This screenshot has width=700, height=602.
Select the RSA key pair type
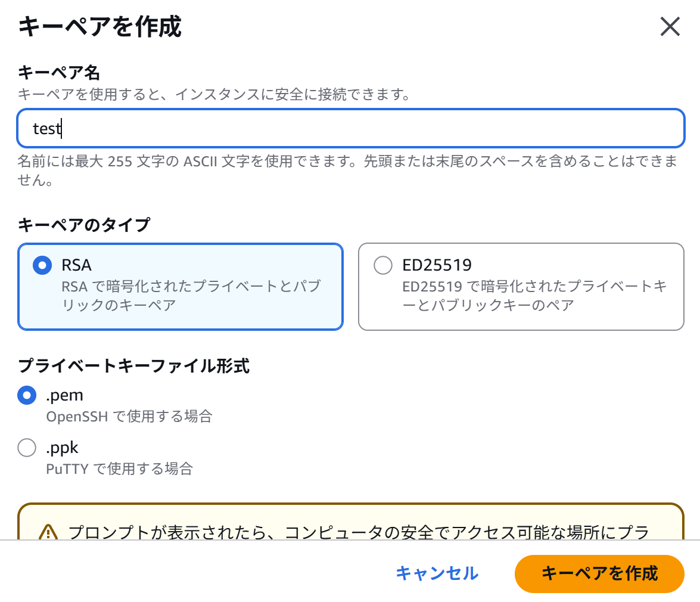click(42, 265)
